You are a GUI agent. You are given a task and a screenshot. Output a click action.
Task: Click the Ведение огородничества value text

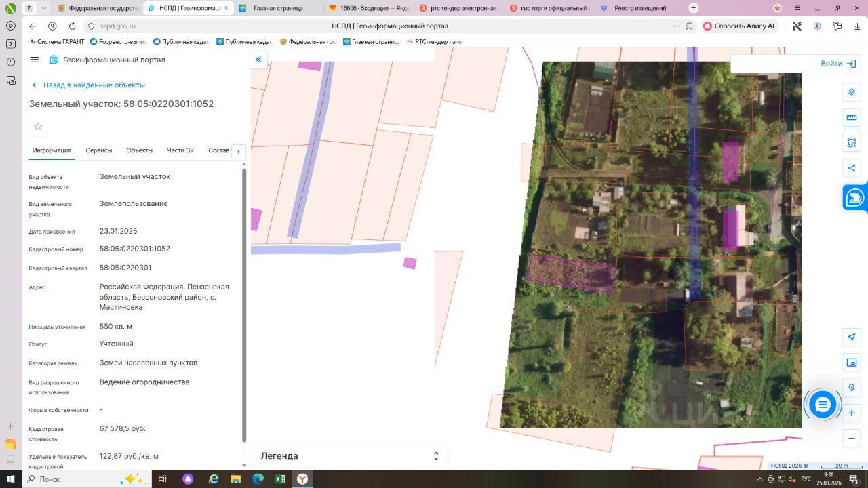(x=144, y=382)
